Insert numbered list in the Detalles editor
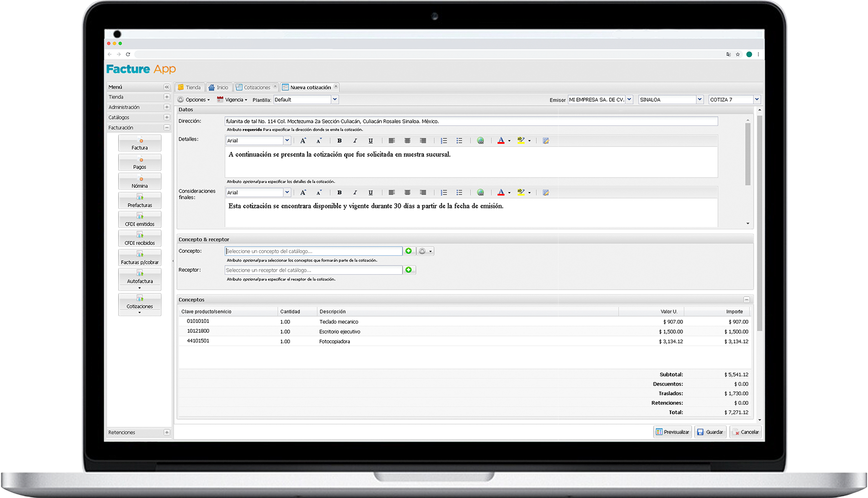Screen dimensions: 868x498 [x=444, y=141]
